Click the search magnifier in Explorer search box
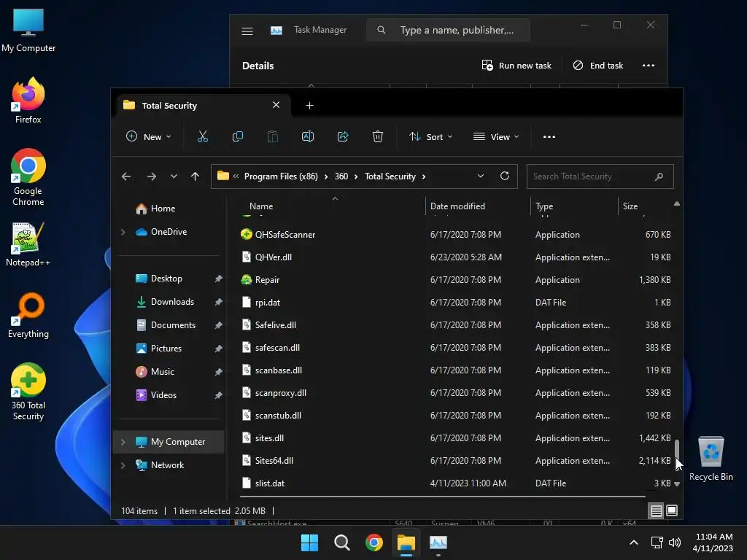This screenshot has width=747, height=560. tap(659, 176)
